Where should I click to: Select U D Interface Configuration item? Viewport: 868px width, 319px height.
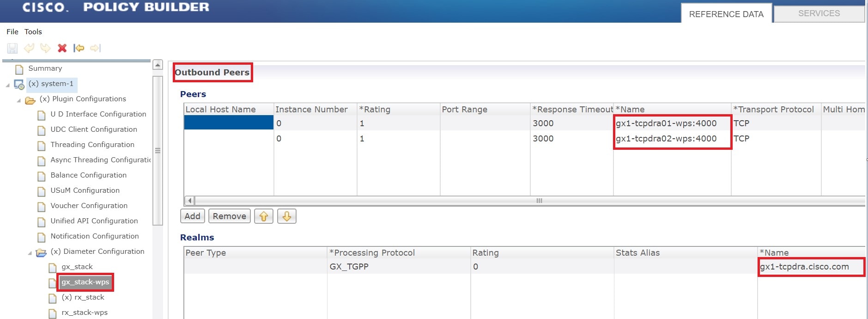(x=98, y=114)
